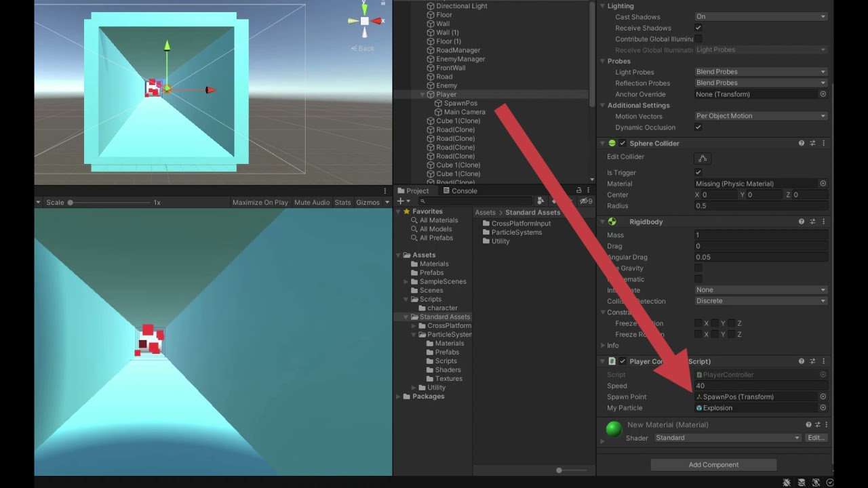Viewport: 868px width, 488px height.
Task: Click the Edit Collider shape button
Action: tap(703, 158)
